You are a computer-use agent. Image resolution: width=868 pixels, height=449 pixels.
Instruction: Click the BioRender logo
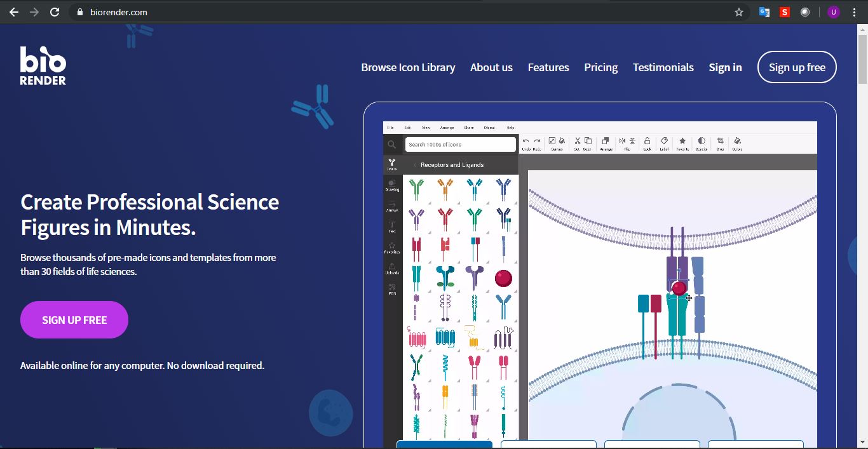click(43, 66)
